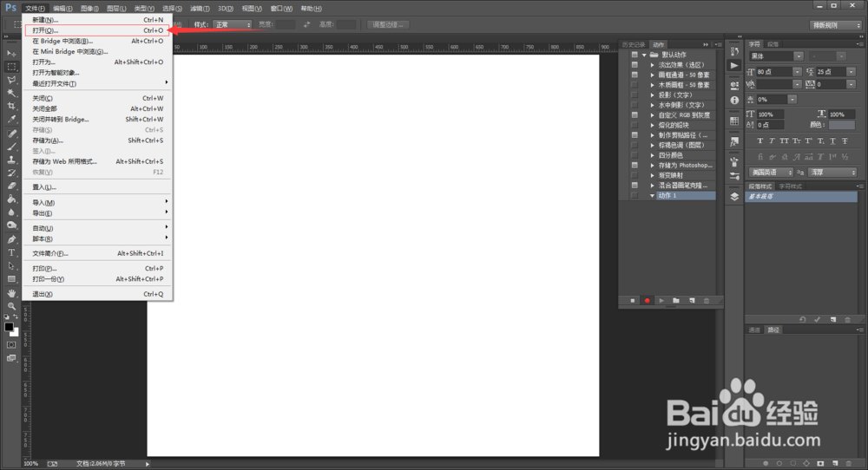Select the Hand tool
Viewport: 868px width, 470px height.
[x=11, y=293]
